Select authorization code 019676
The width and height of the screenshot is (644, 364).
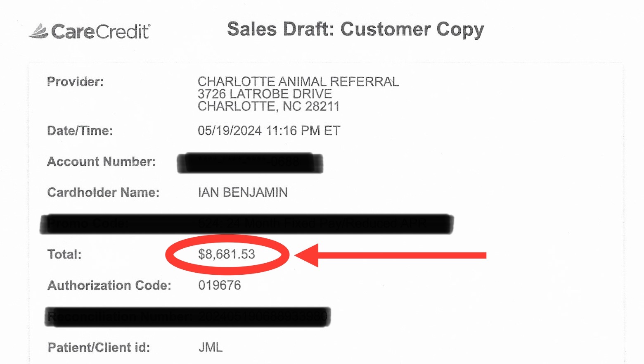[x=220, y=285]
